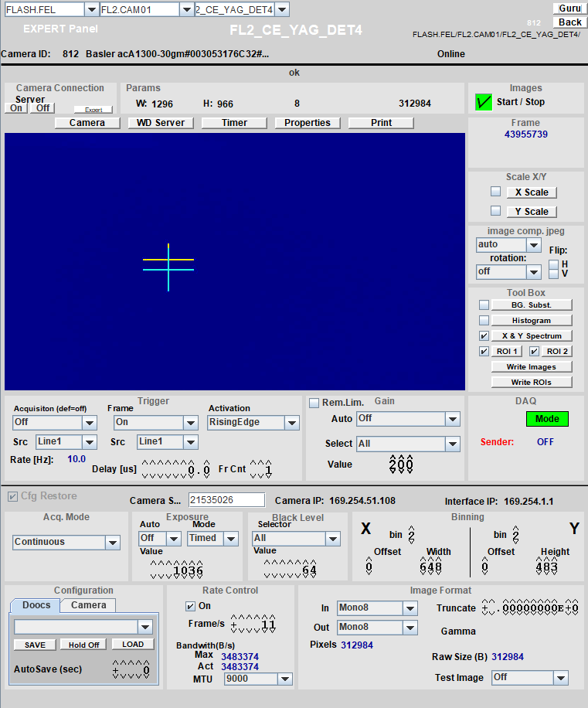The image size is (588, 708).
Task: Toggle the Rem.Lim. checkbox
Action: (x=314, y=403)
